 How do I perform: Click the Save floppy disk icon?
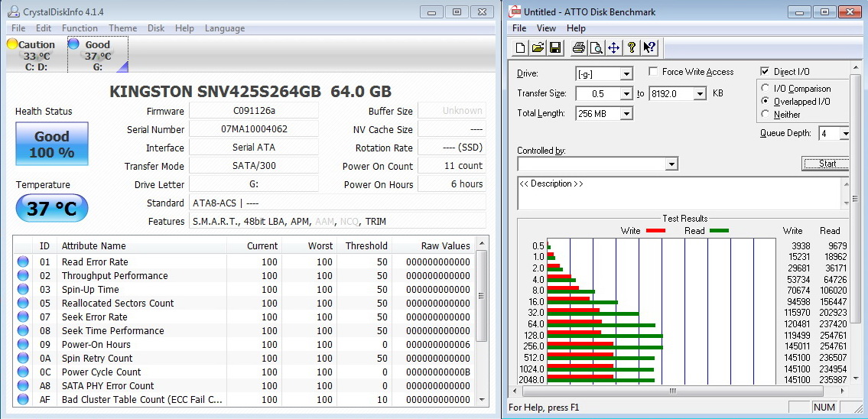(555, 48)
